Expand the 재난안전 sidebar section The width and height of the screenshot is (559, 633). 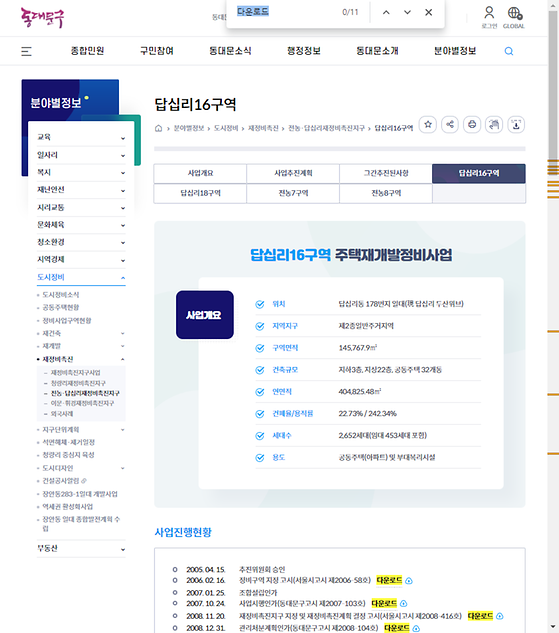click(x=81, y=190)
